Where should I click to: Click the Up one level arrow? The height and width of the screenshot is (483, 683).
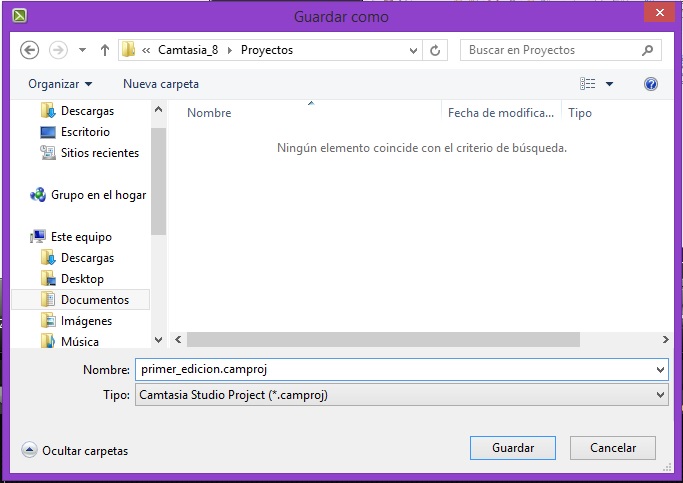coord(105,50)
